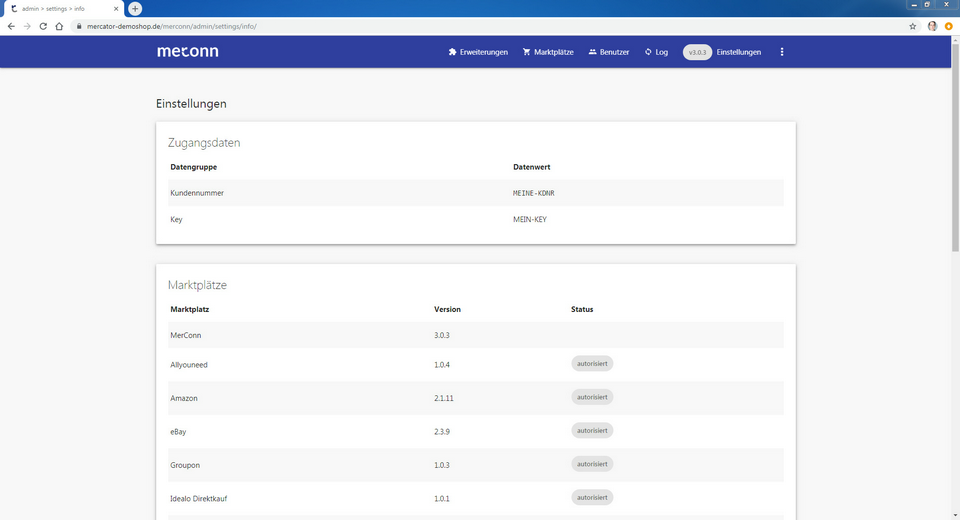The width and height of the screenshot is (960, 520).
Task: Open a new browser tab
Action: pyautogui.click(x=135, y=9)
